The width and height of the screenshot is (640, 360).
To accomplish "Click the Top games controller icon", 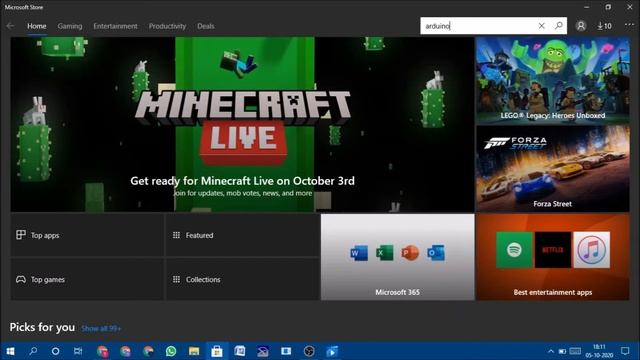I will [21, 279].
